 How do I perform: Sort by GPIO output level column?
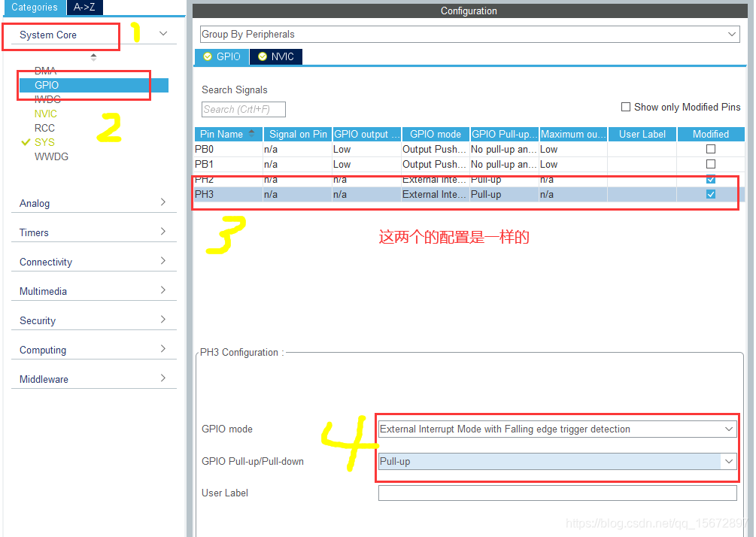tap(367, 134)
